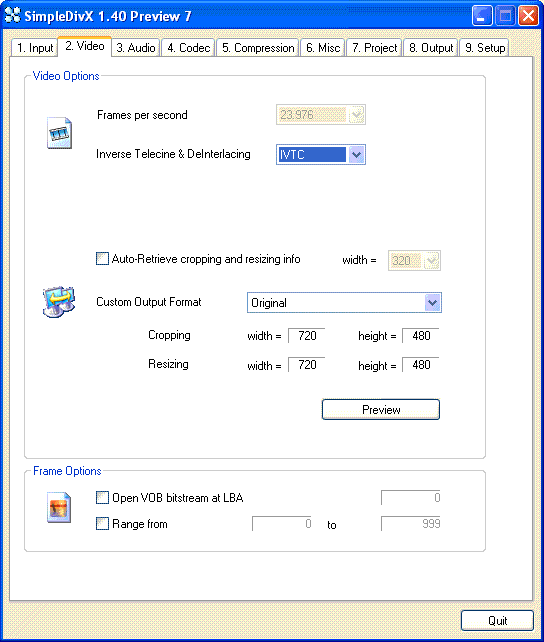
Task: Go to the 4. Codec tab
Action: pos(188,48)
